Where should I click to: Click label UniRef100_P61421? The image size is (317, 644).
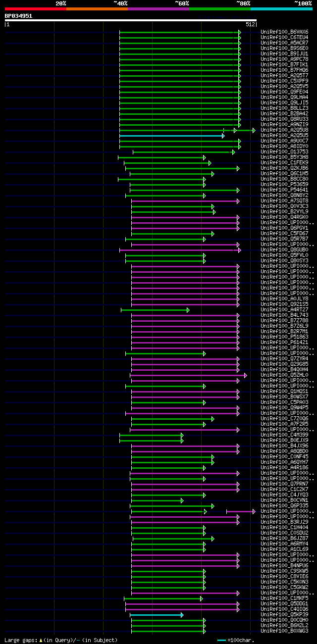click(284, 343)
